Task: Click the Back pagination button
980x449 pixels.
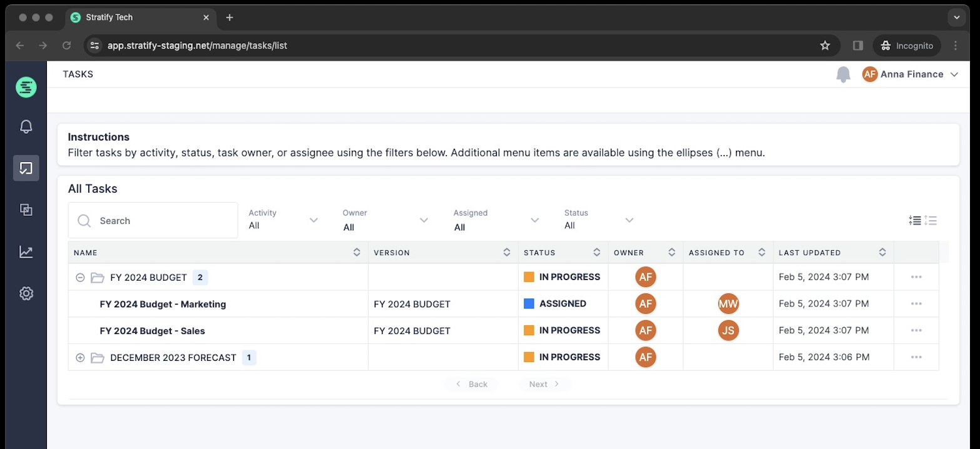Action: point(472,384)
